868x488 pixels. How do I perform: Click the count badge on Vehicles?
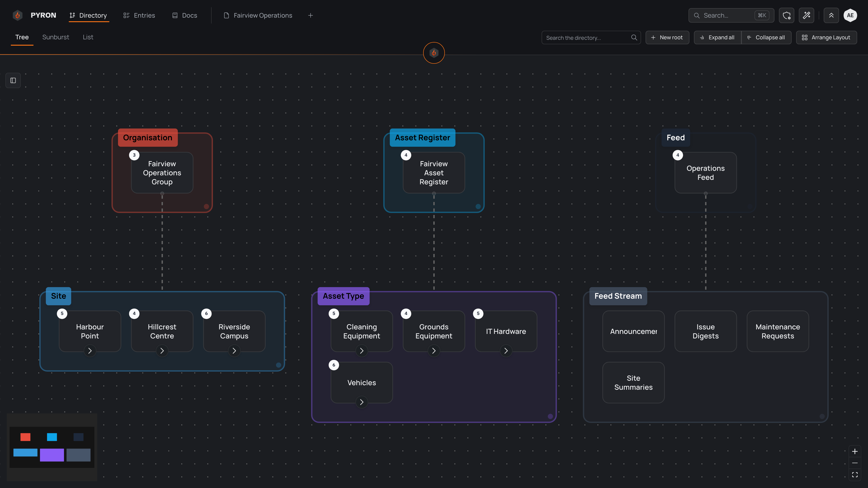[334, 365]
